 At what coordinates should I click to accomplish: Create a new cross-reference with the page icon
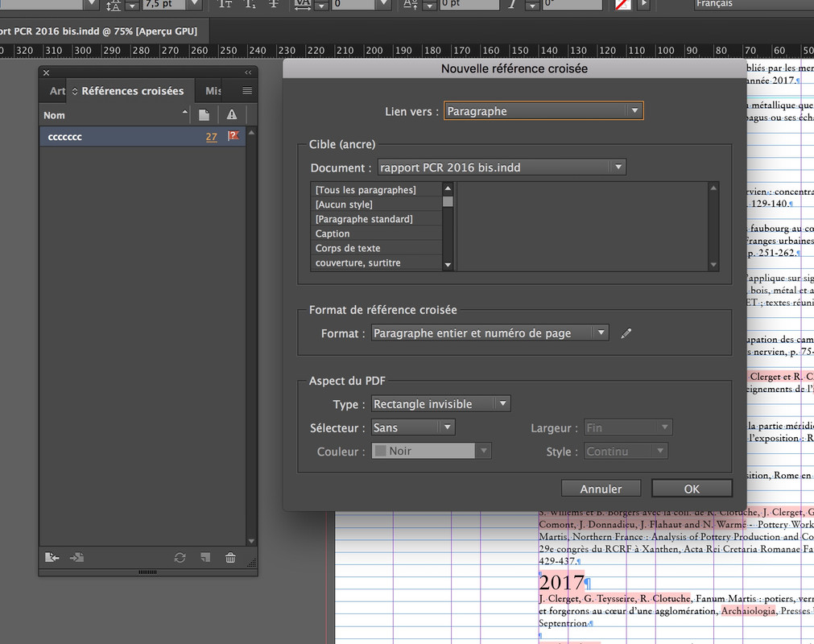(x=205, y=557)
